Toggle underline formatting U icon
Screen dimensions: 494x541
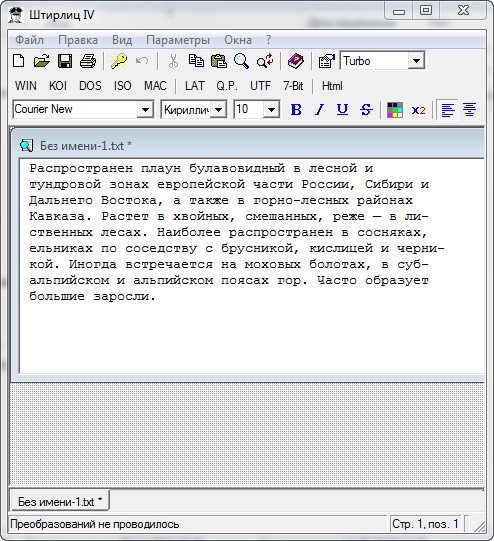point(342,110)
